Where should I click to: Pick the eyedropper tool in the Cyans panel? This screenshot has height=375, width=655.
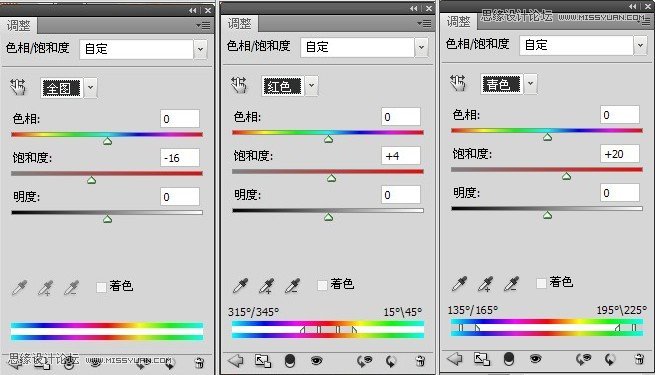[460, 284]
